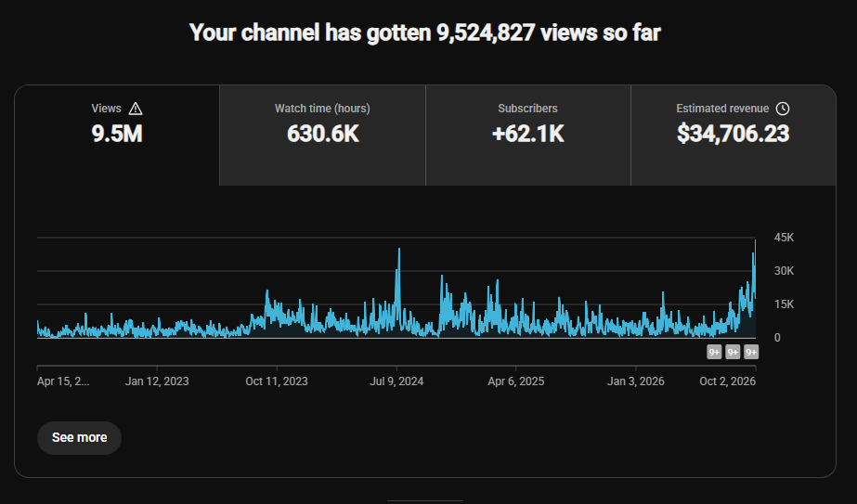The height and width of the screenshot is (504, 857).
Task: Click the 0 y-axis value
Action: pyautogui.click(x=777, y=338)
